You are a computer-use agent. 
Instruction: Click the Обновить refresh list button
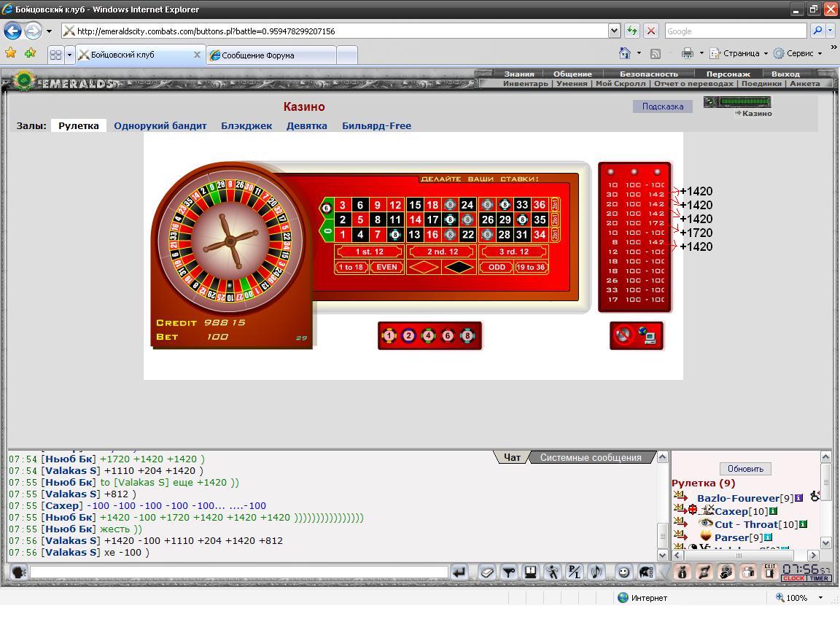pos(745,469)
